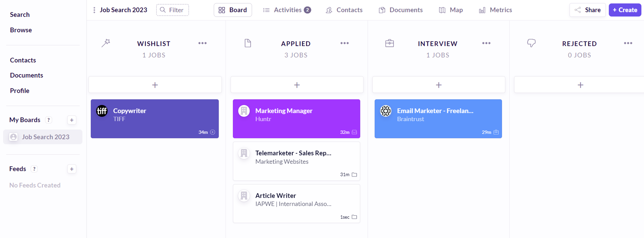This screenshot has height=238, width=644.
Task: Click the Wishlist magic wand icon
Action: (x=106, y=43)
